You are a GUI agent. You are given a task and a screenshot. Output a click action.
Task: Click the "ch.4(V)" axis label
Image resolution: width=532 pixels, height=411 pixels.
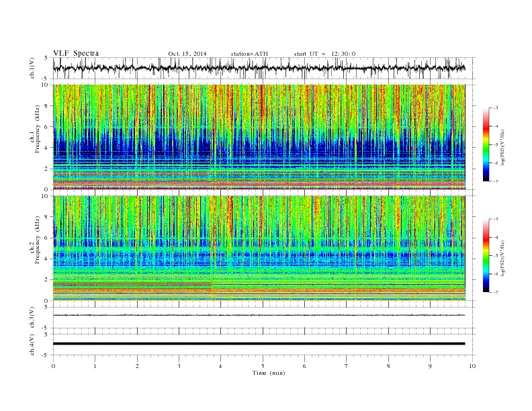(x=32, y=345)
